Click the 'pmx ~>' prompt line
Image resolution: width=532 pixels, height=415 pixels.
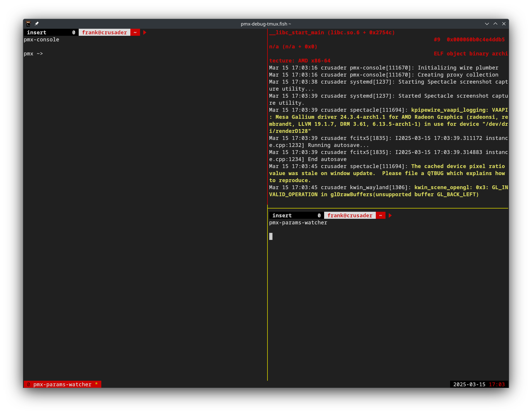pyautogui.click(x=33, y=54)
